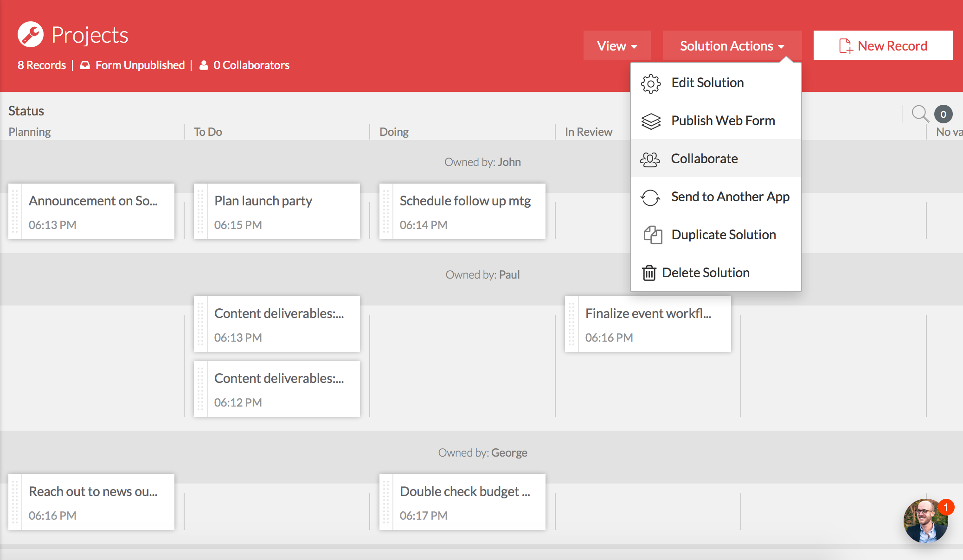Screen dimensions: 963x560
Task: Click the Edit Solution gear icon
Action: coord(650,83)
